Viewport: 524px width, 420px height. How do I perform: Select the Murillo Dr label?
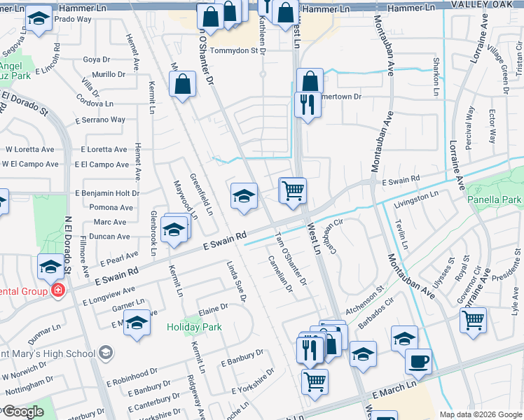(x=109, y=74)
